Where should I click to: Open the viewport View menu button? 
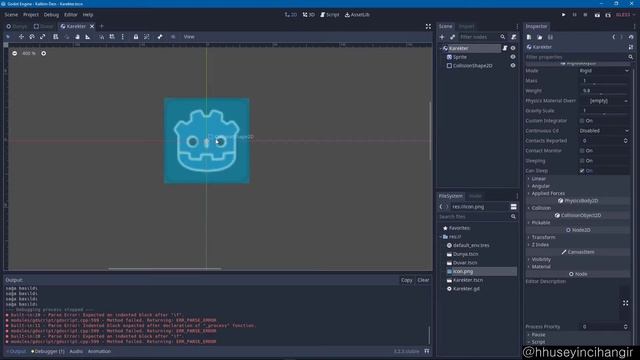point(189,37)
